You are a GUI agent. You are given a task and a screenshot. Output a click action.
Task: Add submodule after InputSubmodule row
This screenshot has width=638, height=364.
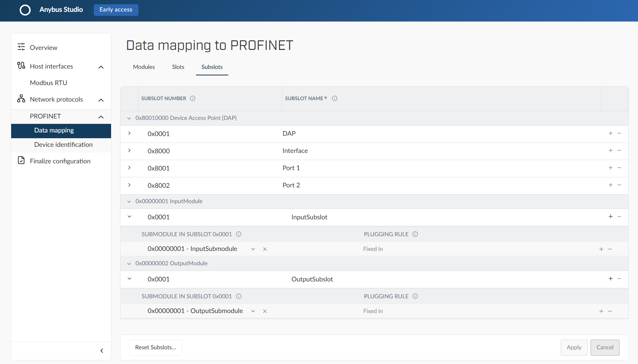[601, 249]
